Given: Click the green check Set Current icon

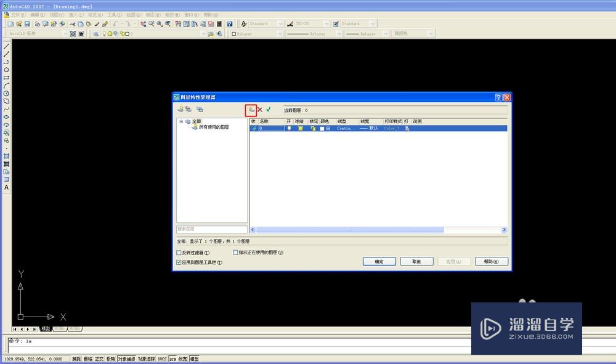Looking at the screenshot, I should tap(269, 109).
